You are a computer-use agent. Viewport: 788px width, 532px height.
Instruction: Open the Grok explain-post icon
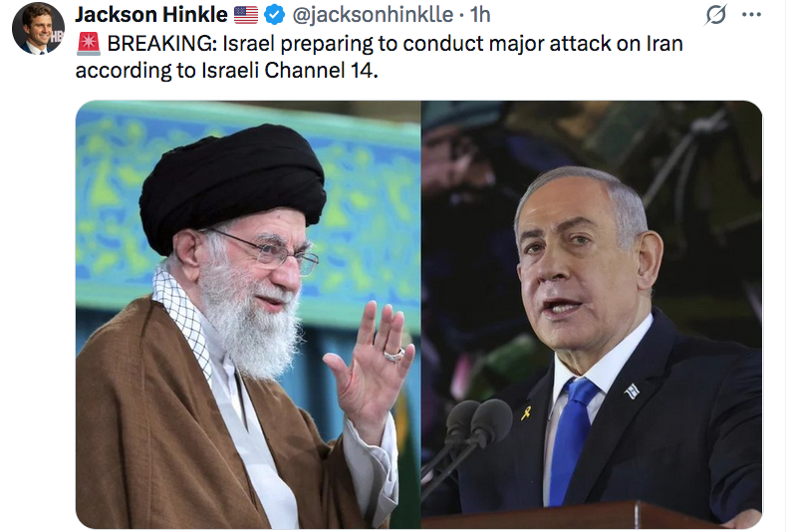pyautogui.click(x=715, y=14)
